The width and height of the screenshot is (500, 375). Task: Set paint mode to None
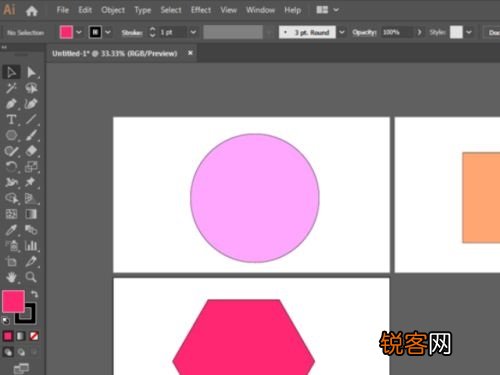coord(34,336)
